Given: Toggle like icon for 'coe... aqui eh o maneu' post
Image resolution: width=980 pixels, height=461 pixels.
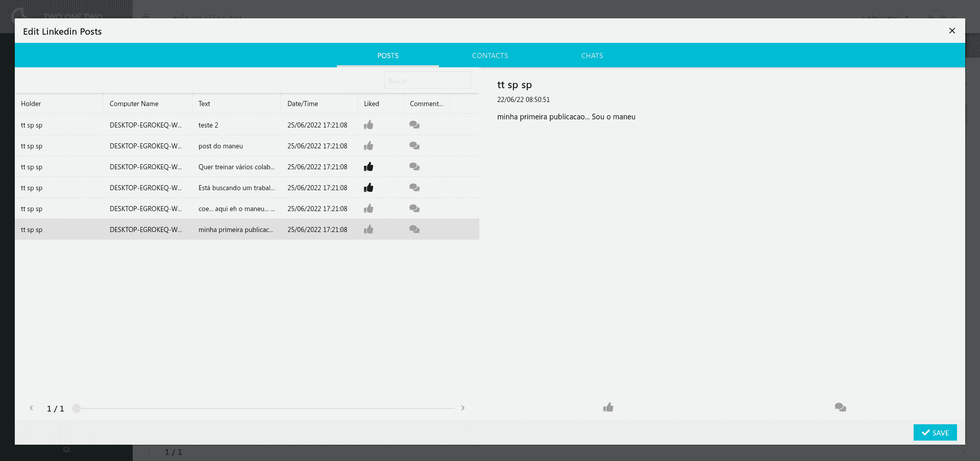Looking at the screenshot, I should pyautogui.click(x=369, y=209).
